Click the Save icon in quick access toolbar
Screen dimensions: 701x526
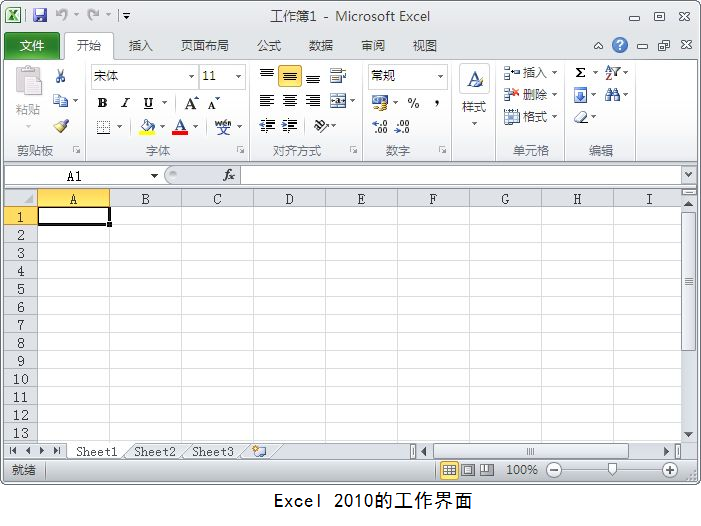coord(40,16)
